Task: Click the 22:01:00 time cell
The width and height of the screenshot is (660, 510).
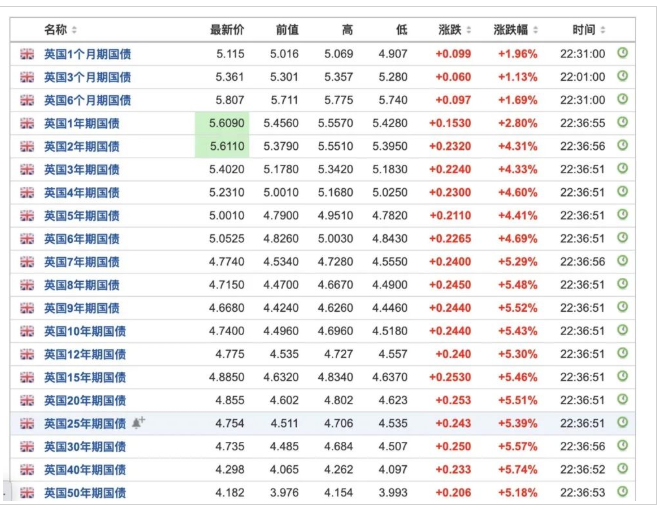Action: point(583,77)
